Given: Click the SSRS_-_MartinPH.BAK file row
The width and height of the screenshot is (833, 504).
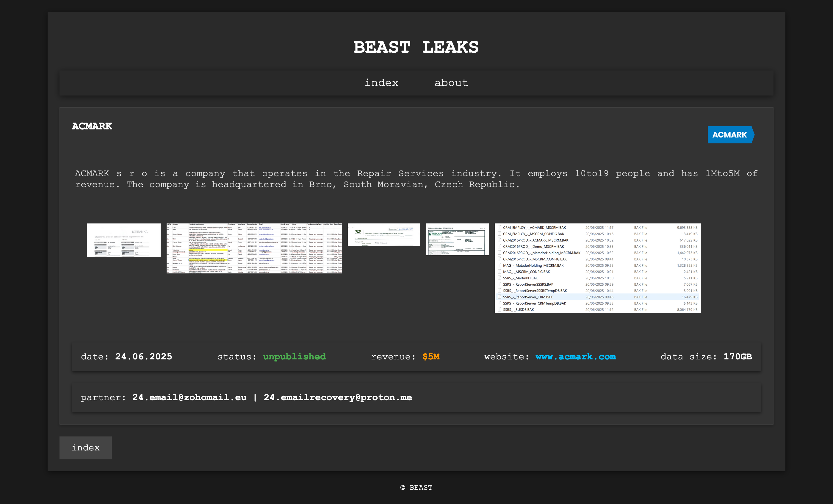Looking at the screenshot, I should pos(597,278).
